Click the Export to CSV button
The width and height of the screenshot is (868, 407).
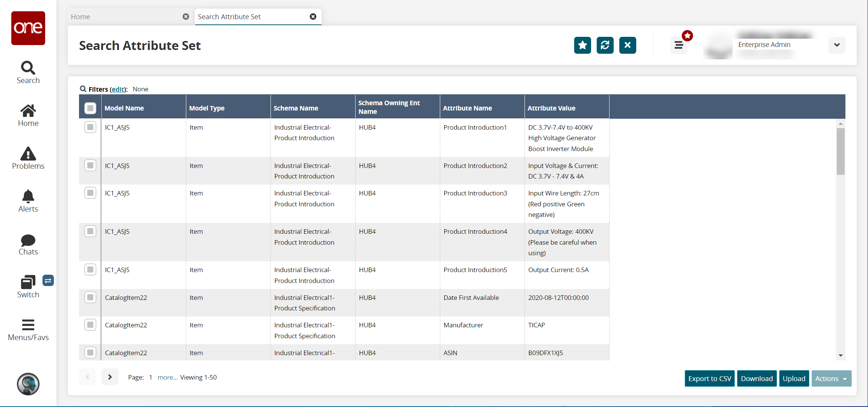click(x=709, y=378)
